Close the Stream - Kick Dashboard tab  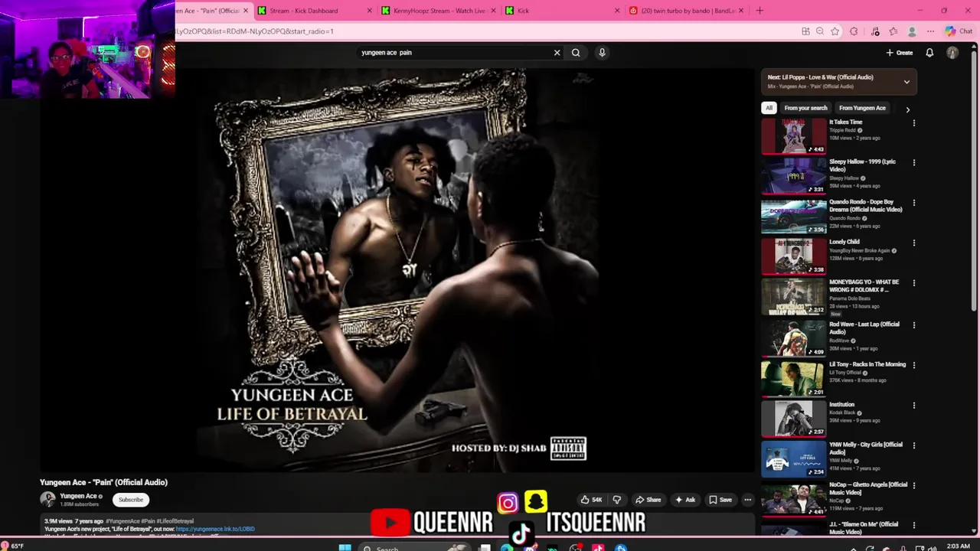370,11
